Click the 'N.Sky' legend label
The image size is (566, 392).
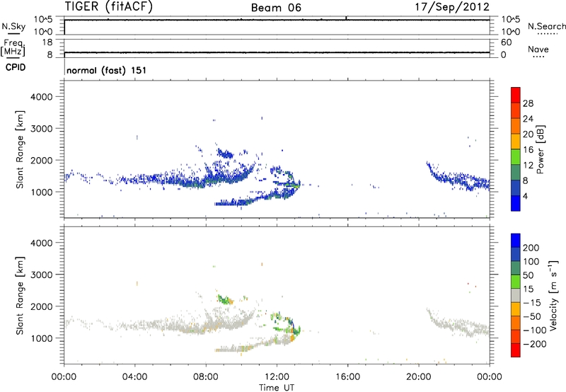tap(13, 26)
